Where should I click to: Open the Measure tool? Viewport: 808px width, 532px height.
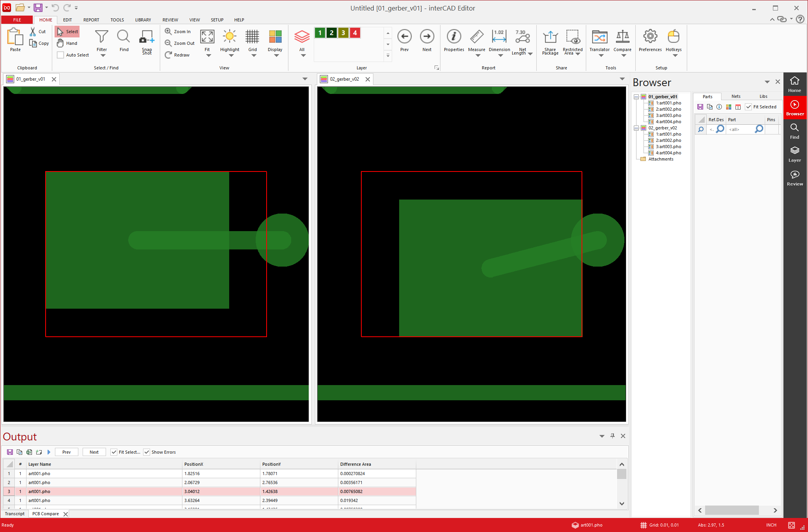(x=476, y=37)
